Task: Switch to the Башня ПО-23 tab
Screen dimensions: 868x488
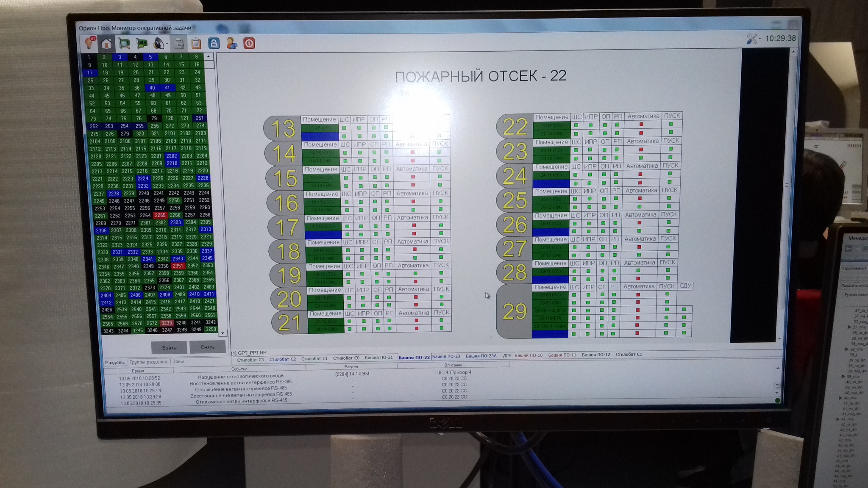Action: pyautogui.click(x=446, y=356)
